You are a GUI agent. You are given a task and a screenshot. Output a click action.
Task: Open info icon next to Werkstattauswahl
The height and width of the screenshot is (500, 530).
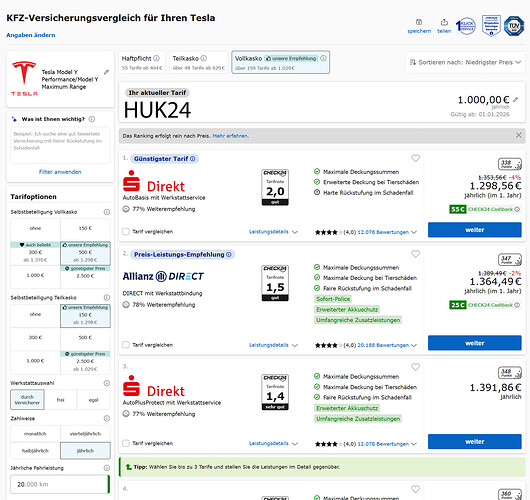tap(107, 383)
